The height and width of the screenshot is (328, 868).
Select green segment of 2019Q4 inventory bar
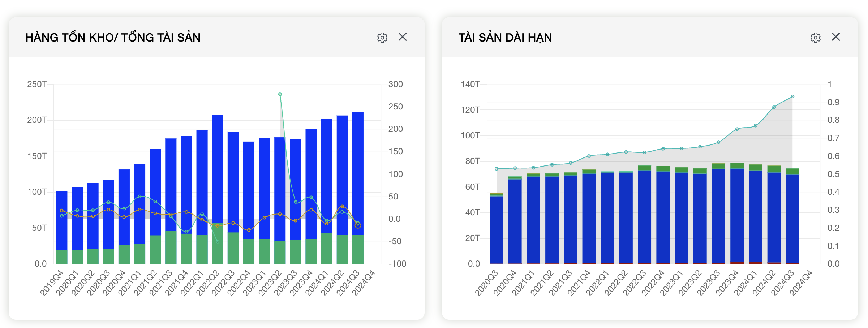pos(62,257)
